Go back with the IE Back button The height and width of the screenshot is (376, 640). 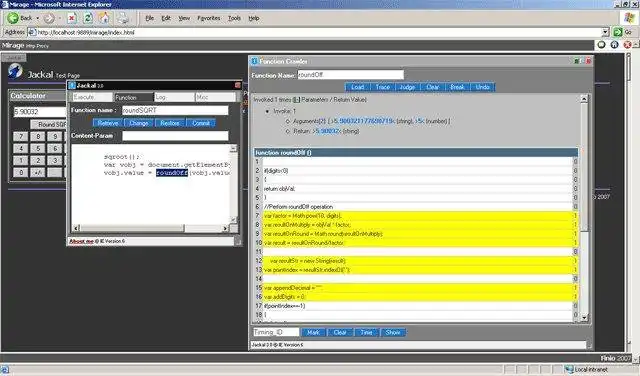tap(19, 18)
